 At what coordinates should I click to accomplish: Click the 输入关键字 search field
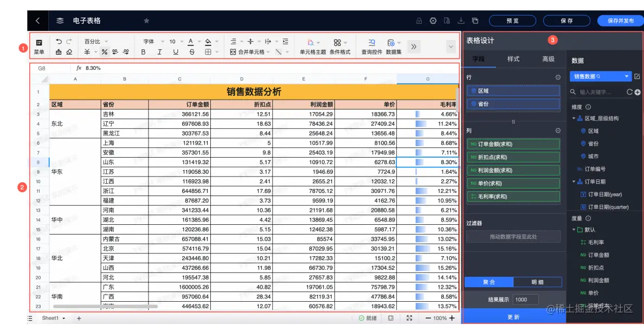597,92
